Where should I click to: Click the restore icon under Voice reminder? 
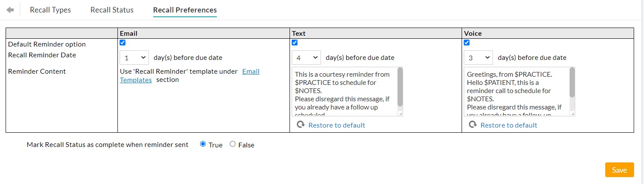[x=473, y=125]
